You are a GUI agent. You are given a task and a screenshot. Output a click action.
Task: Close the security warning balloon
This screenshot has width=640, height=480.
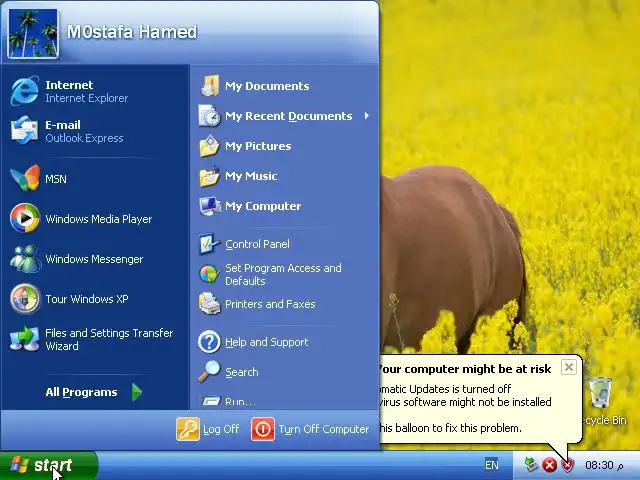tap(569, 367)
